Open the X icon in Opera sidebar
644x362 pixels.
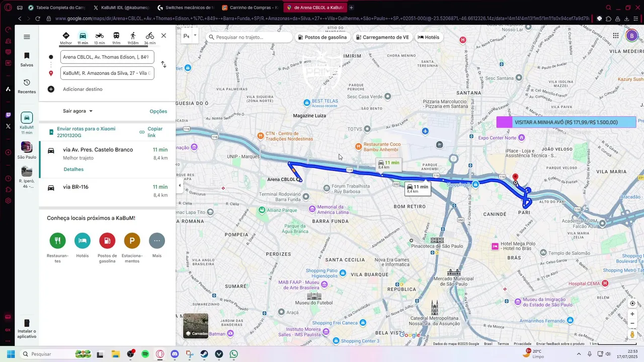(8, 126)
